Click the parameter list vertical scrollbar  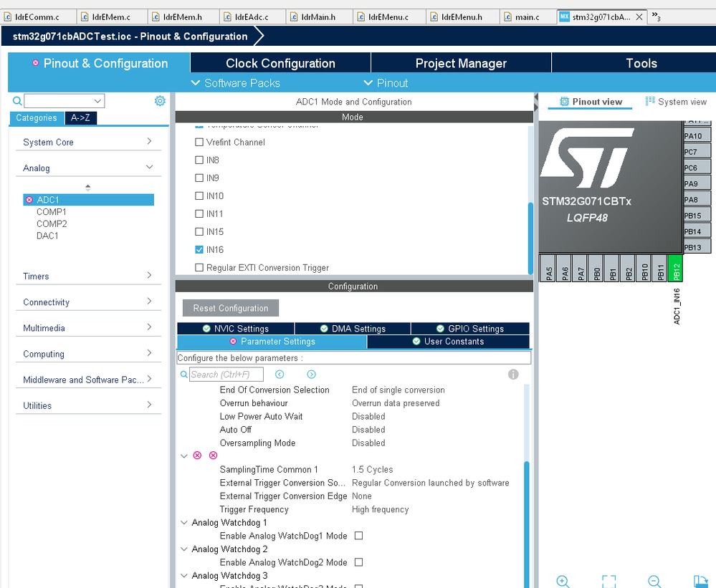pos(527,524)
